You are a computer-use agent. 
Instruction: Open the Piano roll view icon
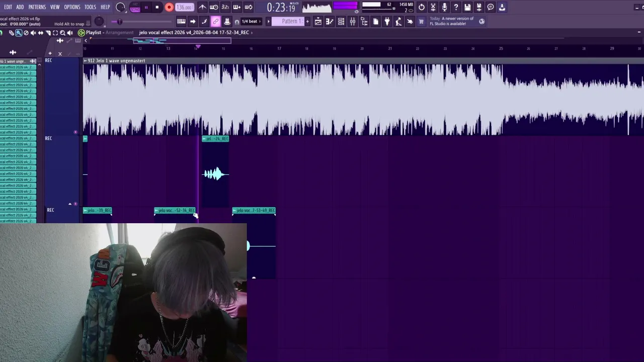tap(330, 22)
